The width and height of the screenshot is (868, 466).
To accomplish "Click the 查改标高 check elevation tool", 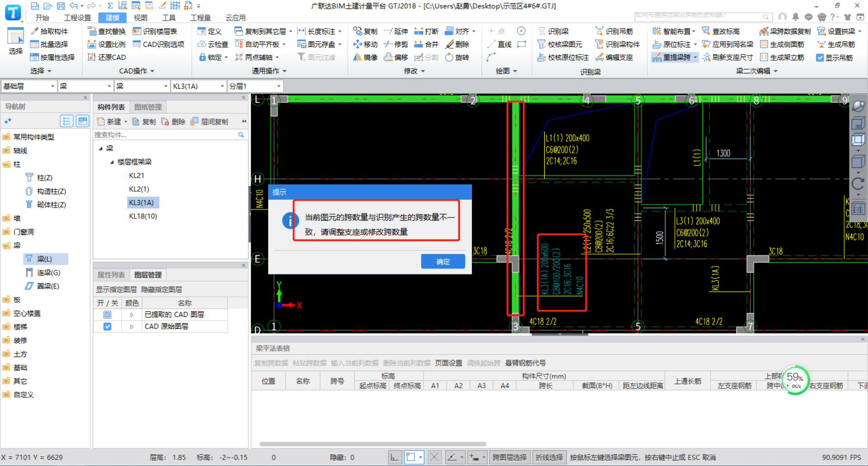I will tap(721, 31).
